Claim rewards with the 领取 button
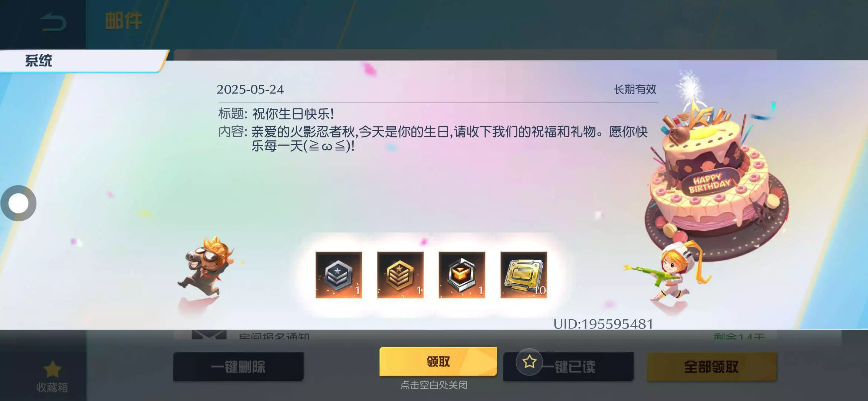The height and width of the screenshot is (401, 868). click(438, 362)
